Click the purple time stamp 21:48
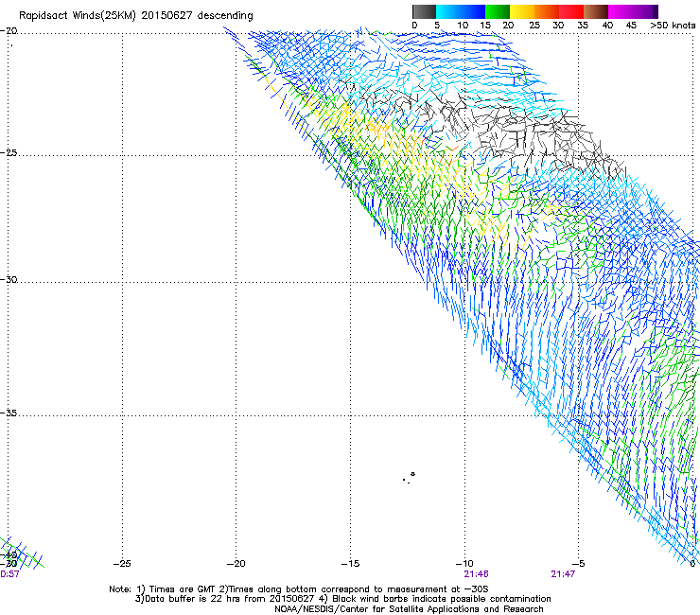This screenshot has width=700, height=615. (476, 574)
